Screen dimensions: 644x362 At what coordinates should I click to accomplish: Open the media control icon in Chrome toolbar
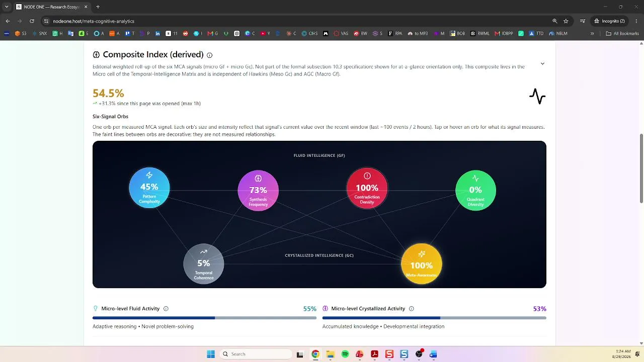[582, 21]
